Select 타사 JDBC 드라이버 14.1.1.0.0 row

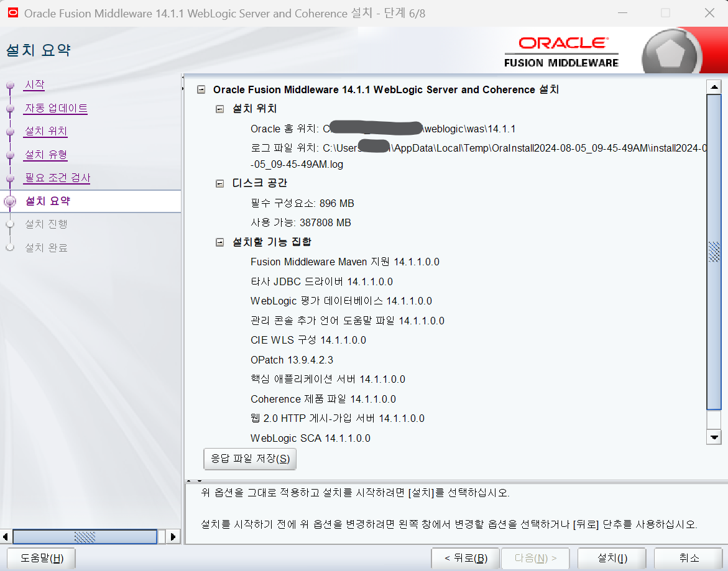(x=322, y=282)
